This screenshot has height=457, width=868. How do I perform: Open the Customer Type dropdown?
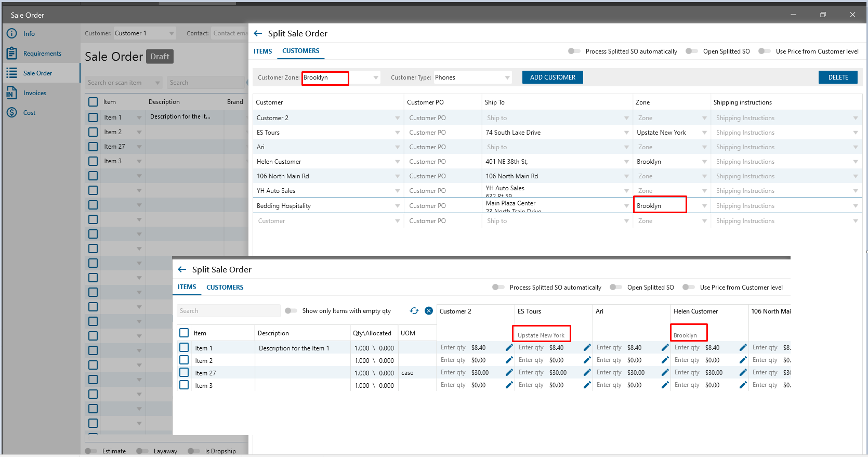tap(507, 78)
